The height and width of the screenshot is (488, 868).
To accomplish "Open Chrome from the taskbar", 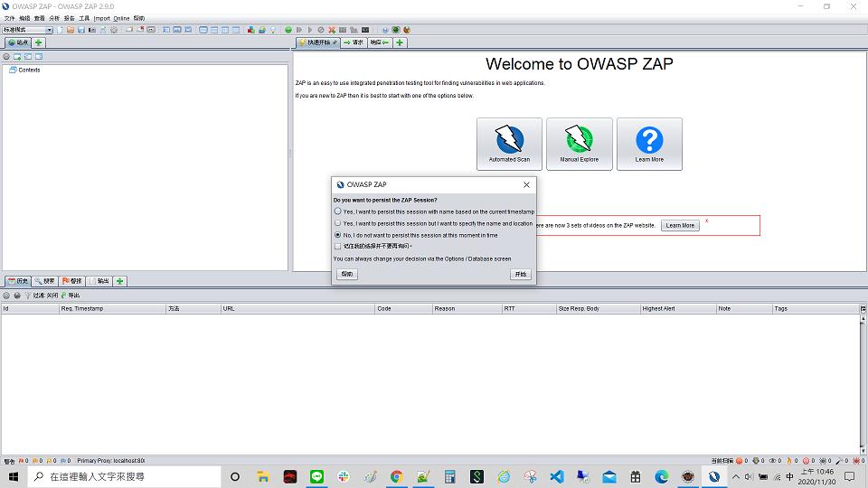I will tap(396, 476).
